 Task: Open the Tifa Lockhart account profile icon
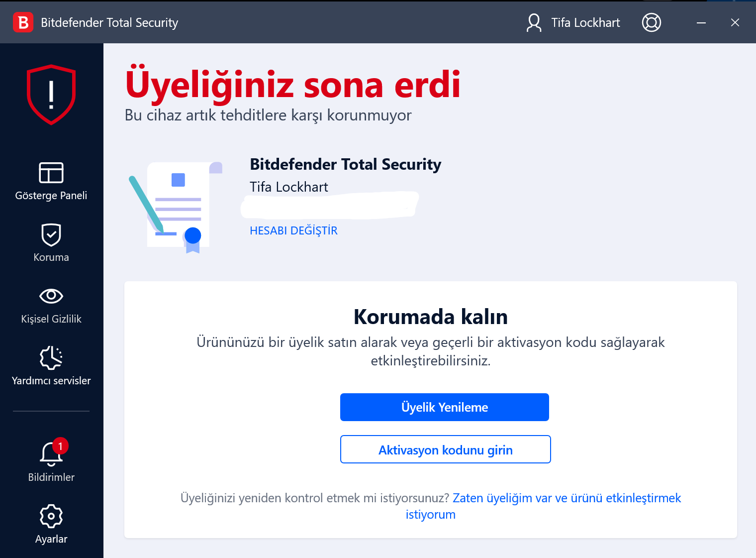(534, 23)
